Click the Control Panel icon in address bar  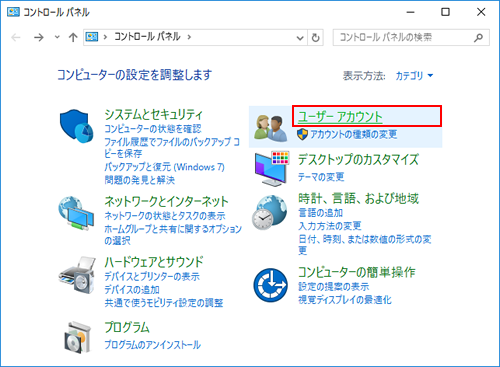pos(92,37)
